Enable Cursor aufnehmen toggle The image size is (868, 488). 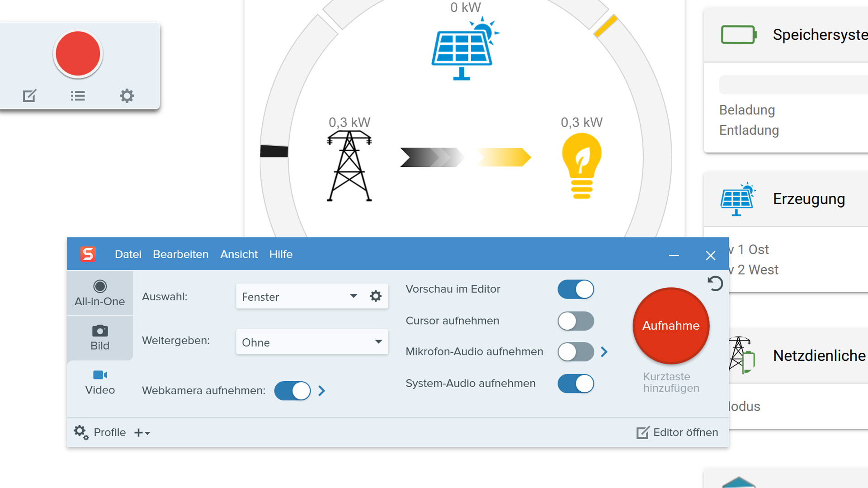click(x=576, y=321)
